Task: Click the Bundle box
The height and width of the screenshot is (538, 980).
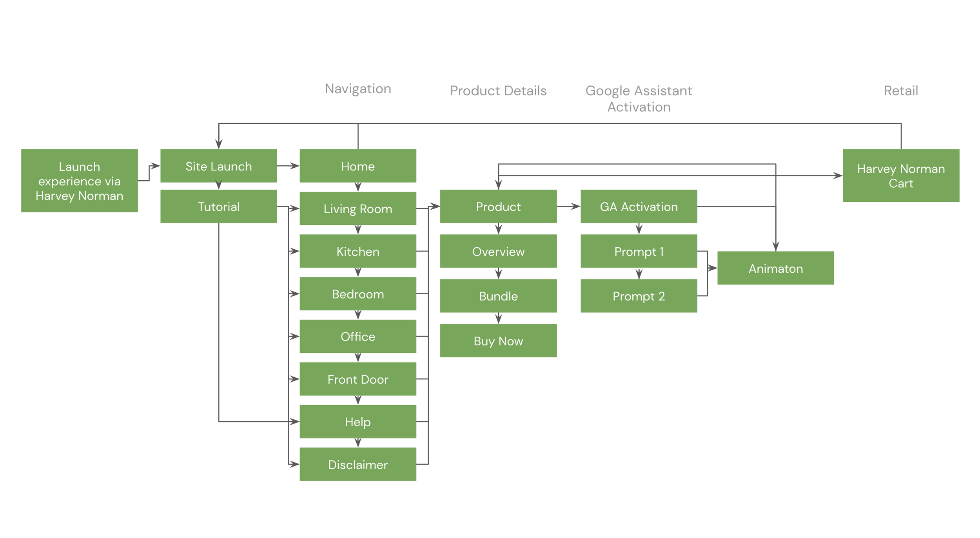Action: pos(498,296)
